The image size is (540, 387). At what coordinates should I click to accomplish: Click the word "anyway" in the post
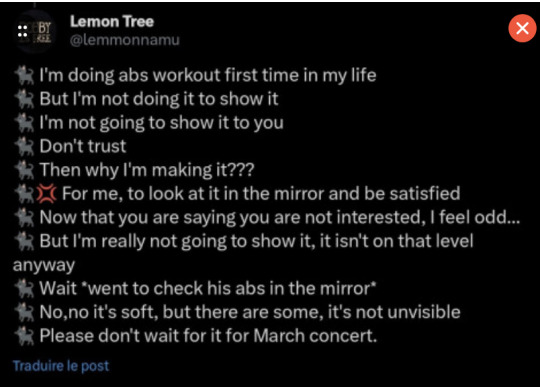[44, 266]
